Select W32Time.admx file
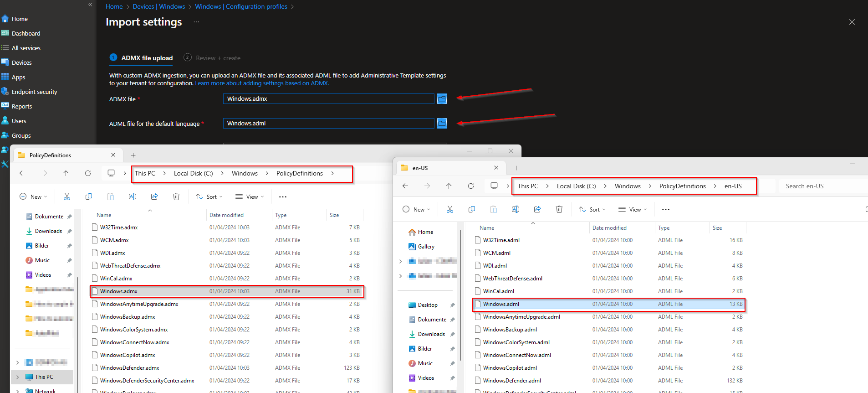The width and height of the screenshot is (868, 393). [119, 228]
